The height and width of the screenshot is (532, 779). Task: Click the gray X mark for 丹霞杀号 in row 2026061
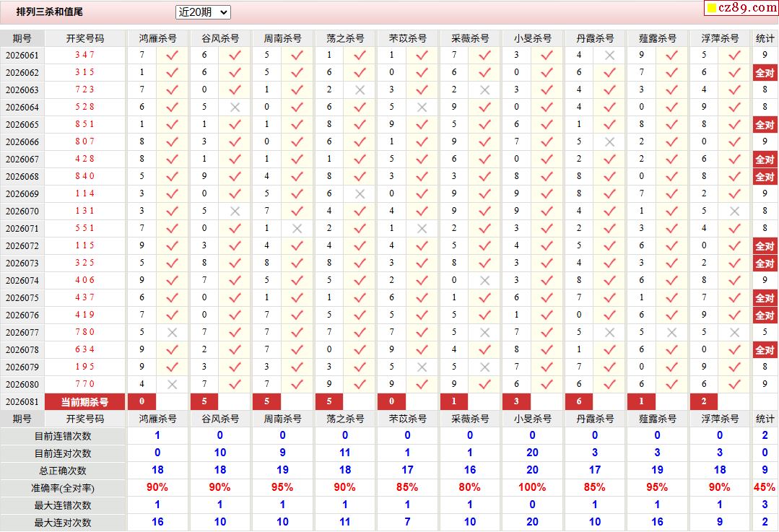(x=609, y=56)
